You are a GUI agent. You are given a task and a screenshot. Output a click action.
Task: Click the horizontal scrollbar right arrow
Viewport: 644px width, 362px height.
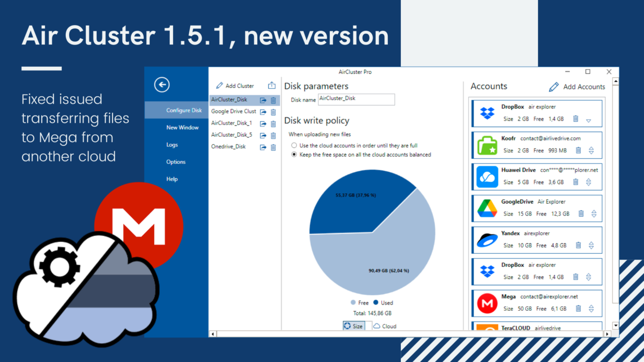point(607,334)
